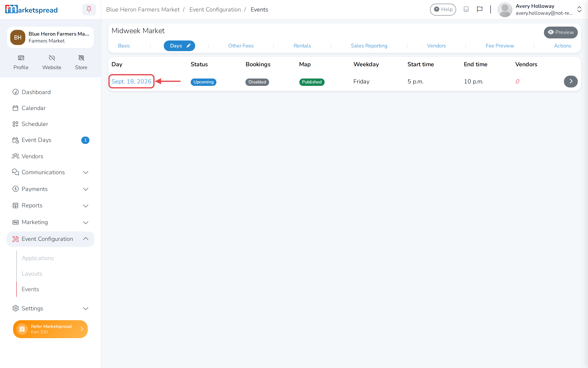Screen dimensions: 588x368
Task: Select the Days tab
Action: click(179, 46)
